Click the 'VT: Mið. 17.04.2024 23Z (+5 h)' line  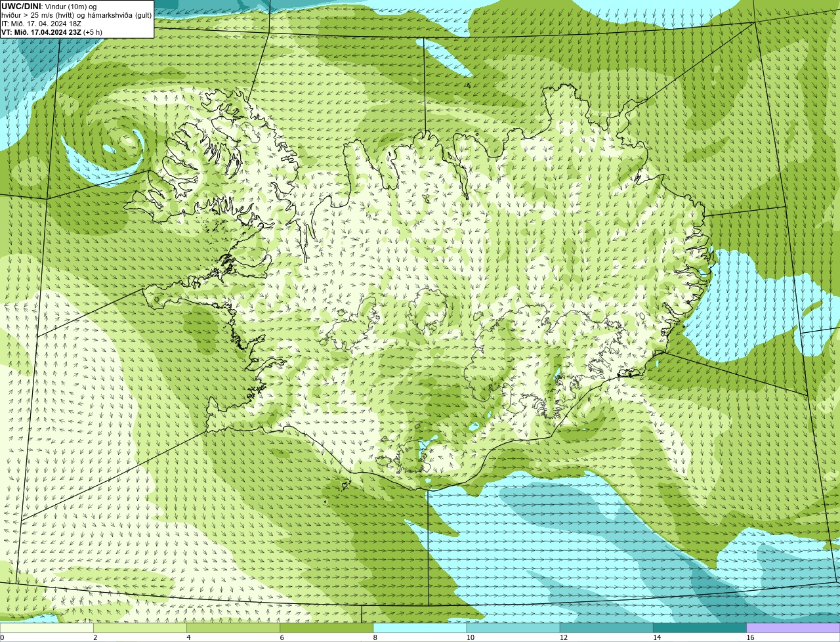[52, 32]
